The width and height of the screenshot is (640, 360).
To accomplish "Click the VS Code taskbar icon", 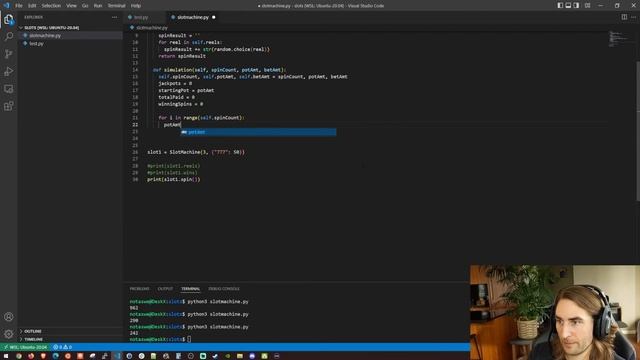I will (x=117, y=356).
